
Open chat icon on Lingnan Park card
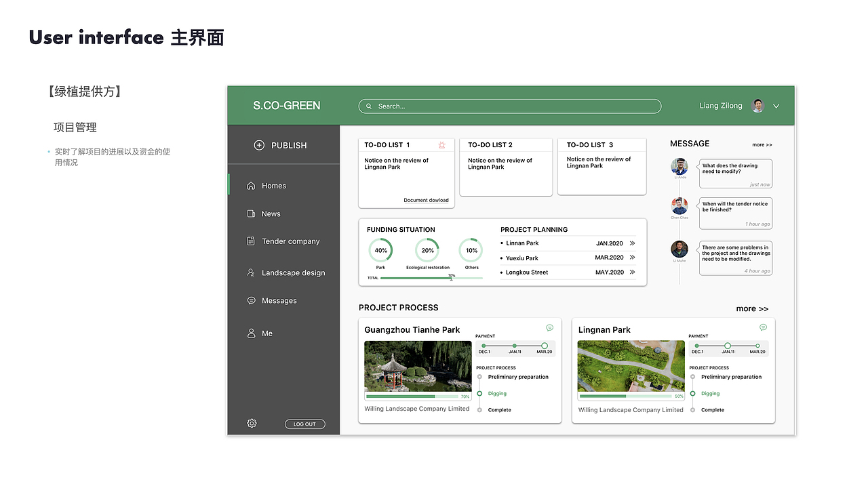[763, 327]
